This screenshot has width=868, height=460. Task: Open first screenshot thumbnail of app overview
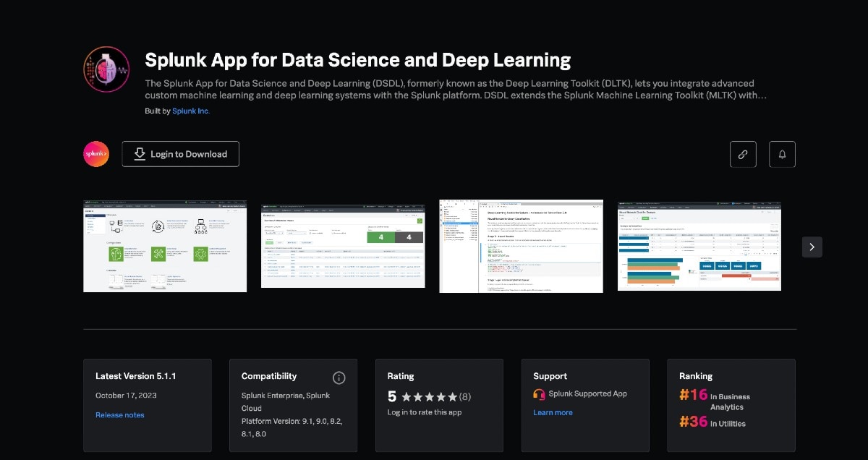coord(165,247)
